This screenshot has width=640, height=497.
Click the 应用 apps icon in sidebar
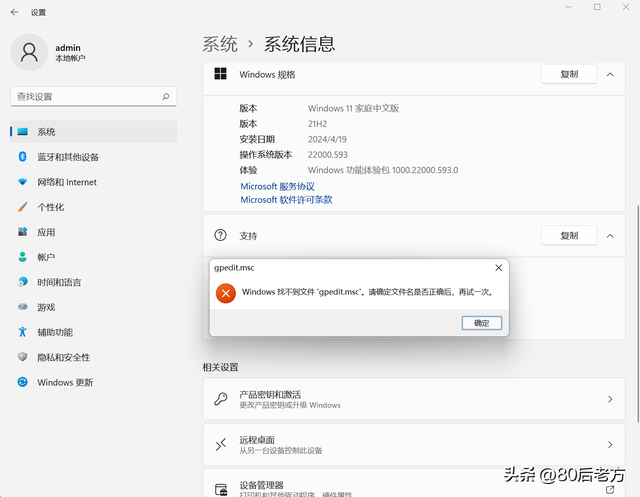coord(22,232)
